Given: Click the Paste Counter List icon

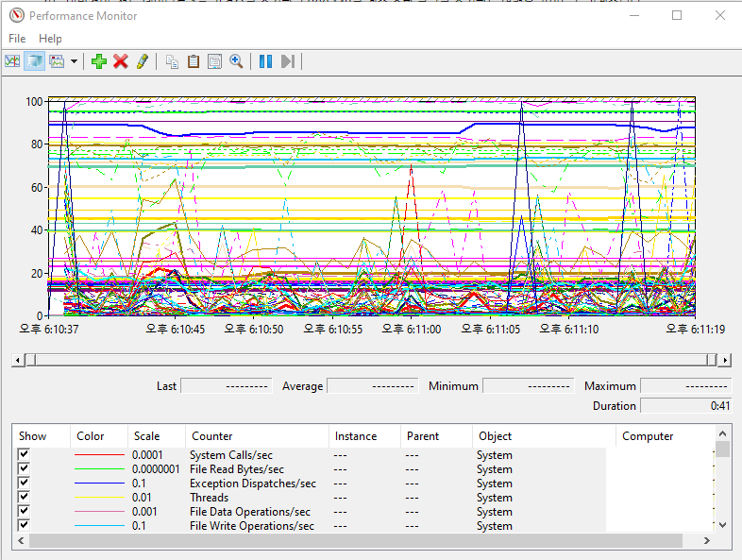Looking at the screenshot, I should pyautogui.click(x=194, y=61).
